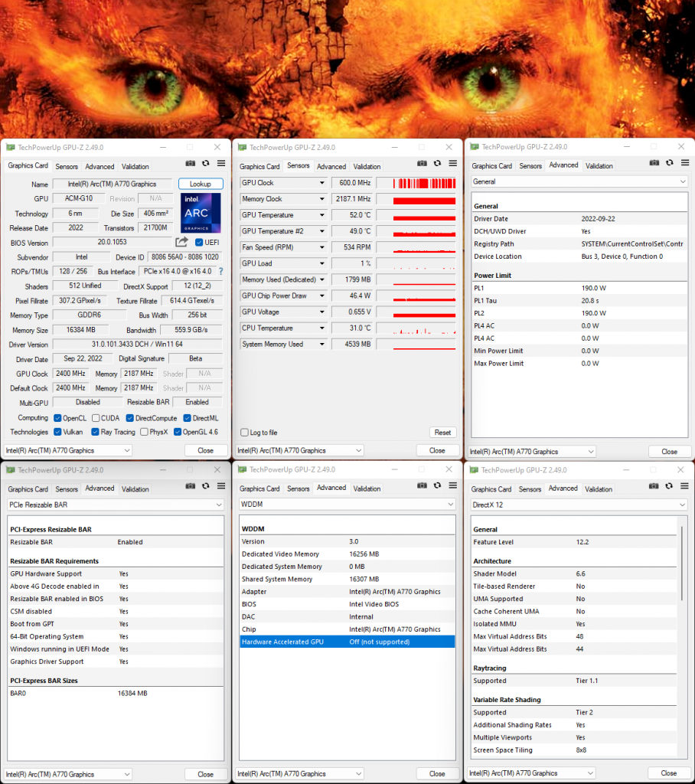Image resolution: width=695 pixels, height=784 pixels.
Task: Click refresh icon in PCIe Resizable BAR window
Action: coord(205,485)
